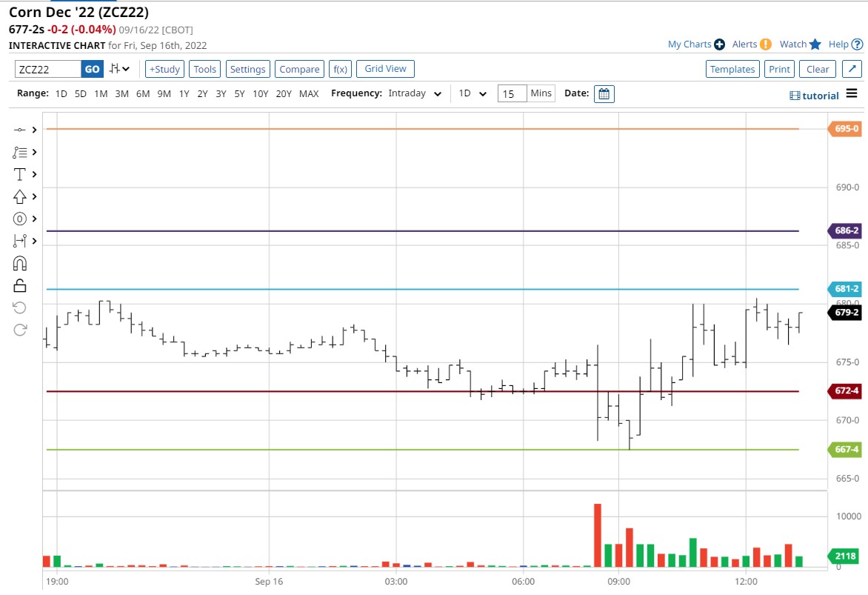Select the 2Y range
The image size is (868, 595).
(203, 93)
